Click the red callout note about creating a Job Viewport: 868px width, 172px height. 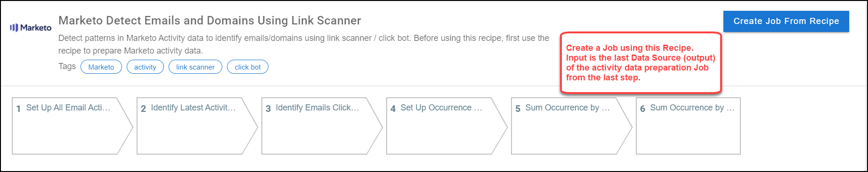(x=641, y=63)
